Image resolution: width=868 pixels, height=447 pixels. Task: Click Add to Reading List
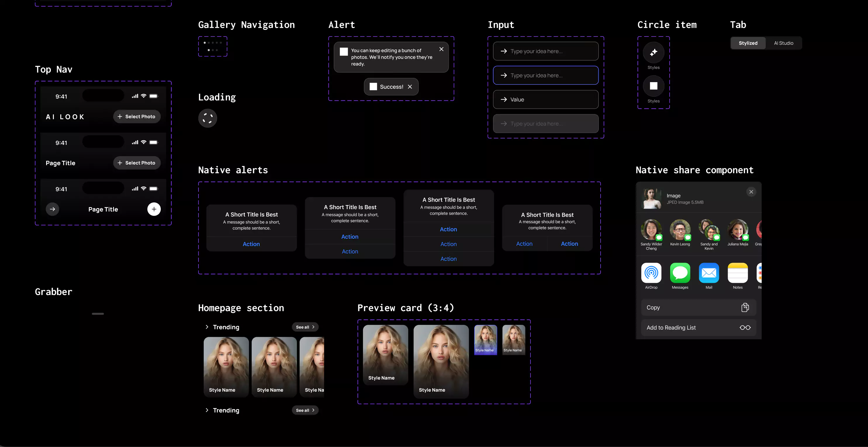698,328
